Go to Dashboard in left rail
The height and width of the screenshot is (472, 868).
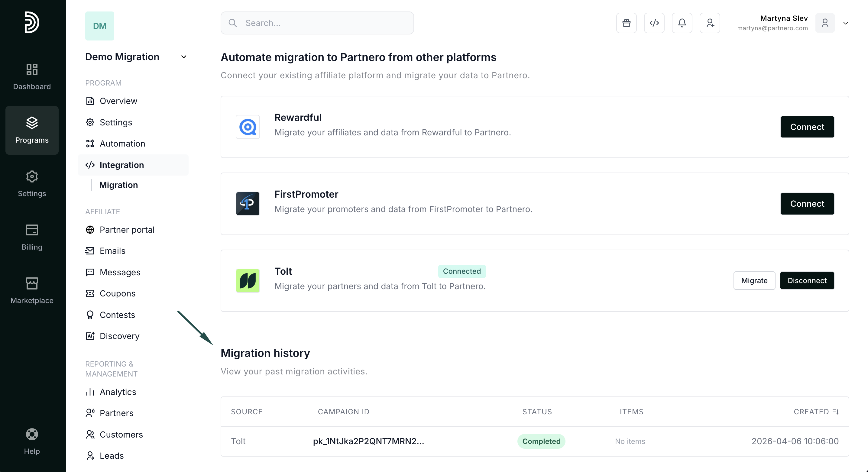pos(32,77)
